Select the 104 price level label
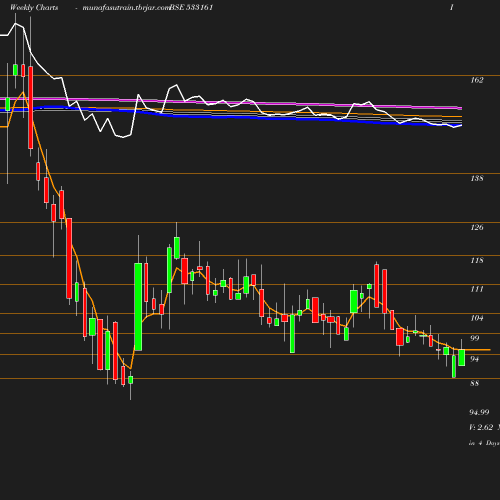The image size is (500, 500). pyautogui.click(x=477, y=318)
